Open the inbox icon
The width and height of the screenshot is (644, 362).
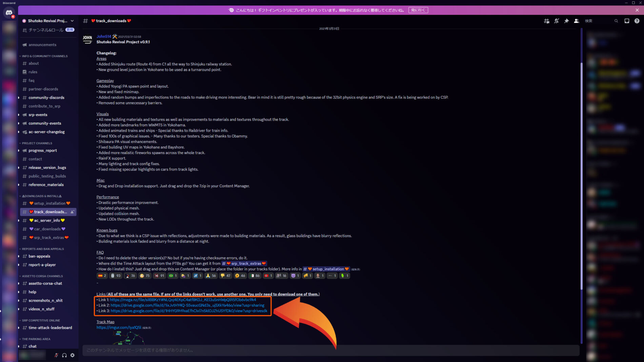pos(627,21)
